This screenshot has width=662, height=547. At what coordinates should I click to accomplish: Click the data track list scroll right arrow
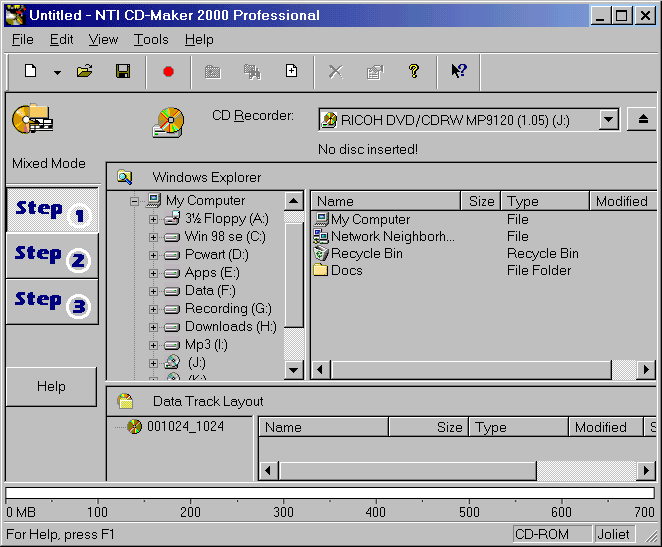tap(646, 471)
